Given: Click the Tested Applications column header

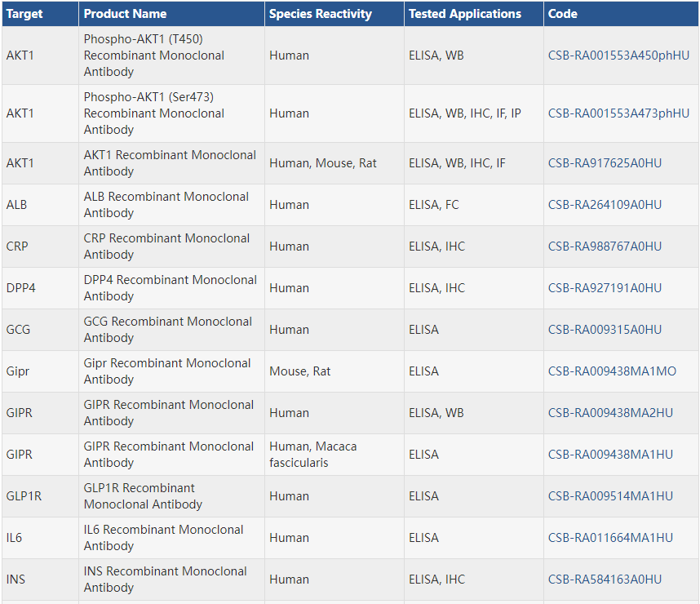Looking at the screenshot, I should [464, 14].
